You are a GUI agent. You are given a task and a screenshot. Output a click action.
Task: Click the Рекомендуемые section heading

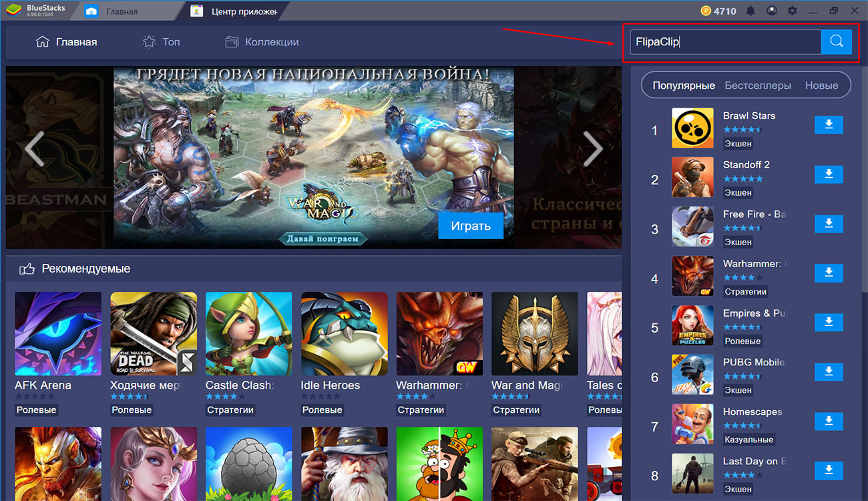(86, 269)
